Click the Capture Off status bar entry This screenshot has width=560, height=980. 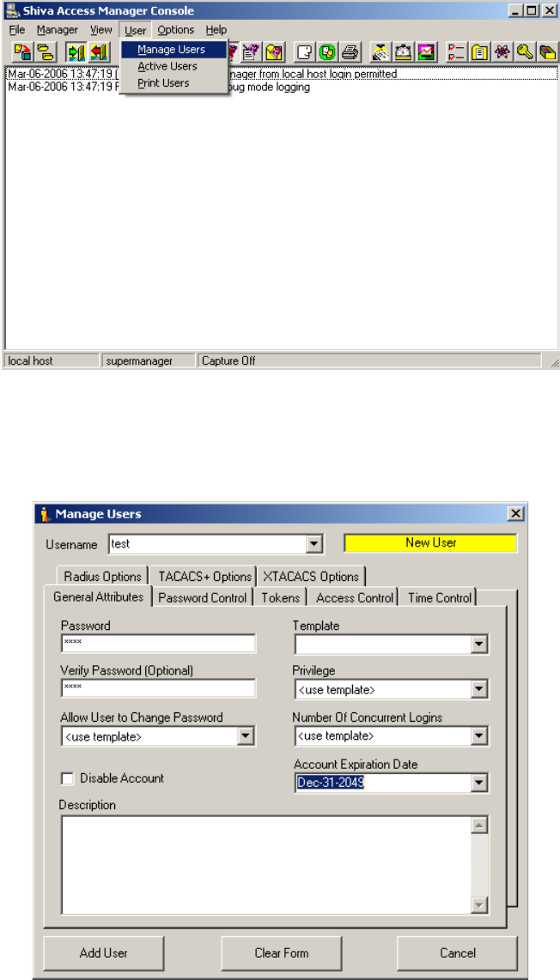coord(369,361)
